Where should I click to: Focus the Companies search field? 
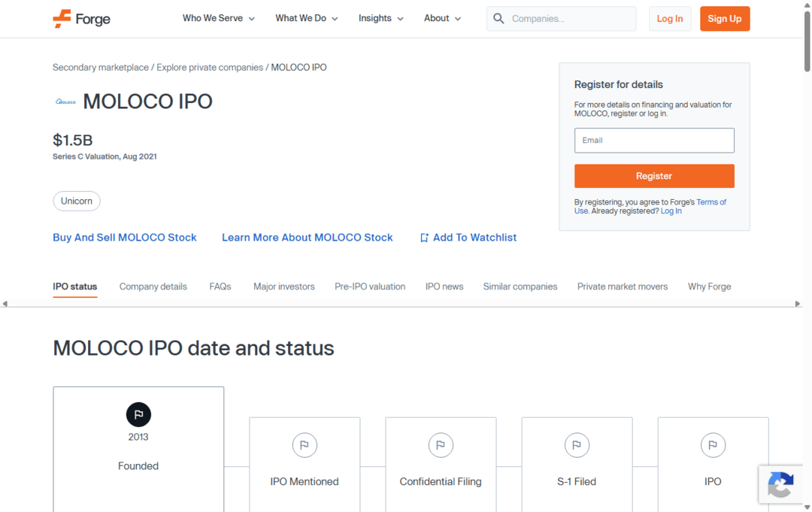click(562, 19)
